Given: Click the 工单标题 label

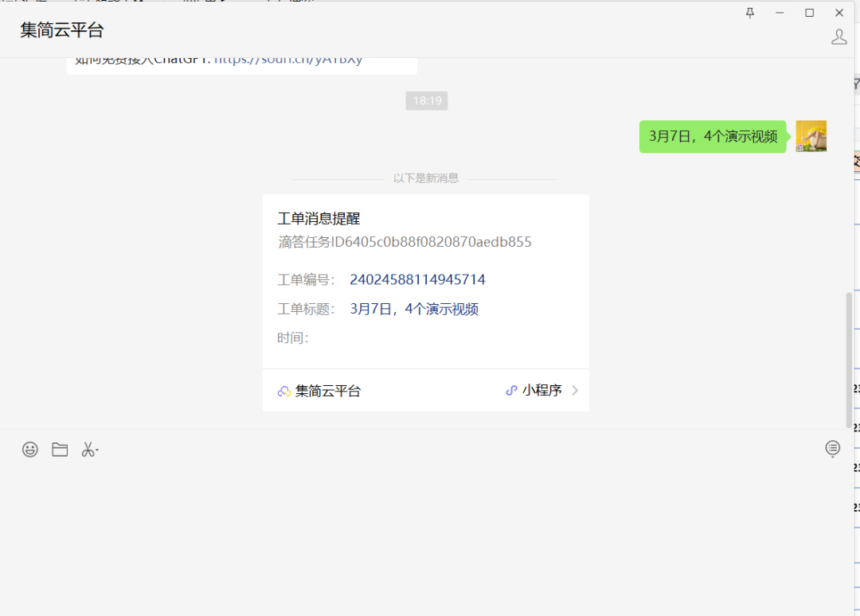Looking at the screenshot, I should click(306, 309).
